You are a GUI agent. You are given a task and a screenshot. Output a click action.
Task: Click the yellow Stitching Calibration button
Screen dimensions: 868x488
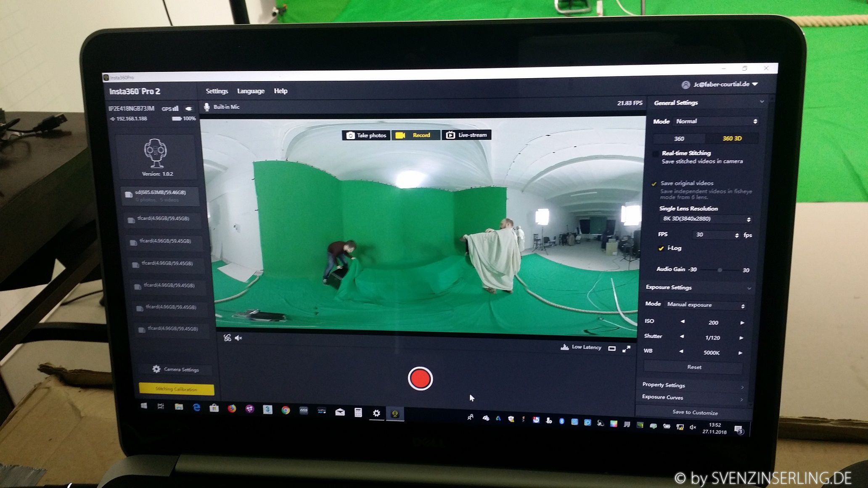[176, 389]
